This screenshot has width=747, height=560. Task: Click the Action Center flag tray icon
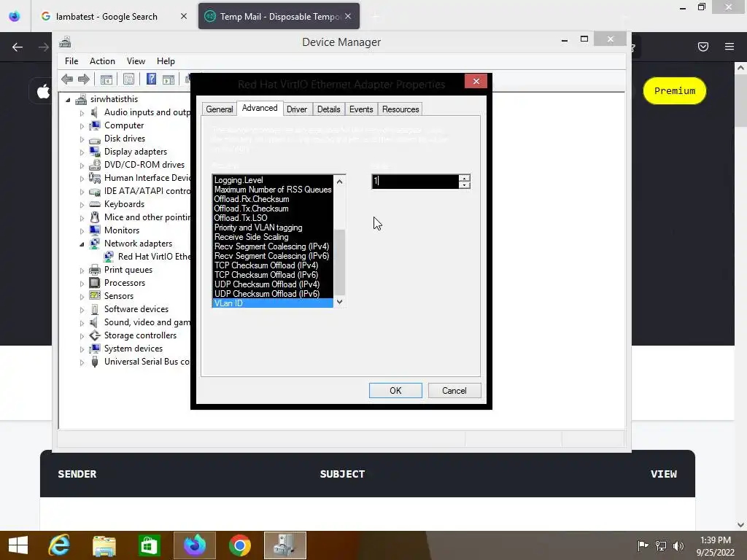click(643, 545)
